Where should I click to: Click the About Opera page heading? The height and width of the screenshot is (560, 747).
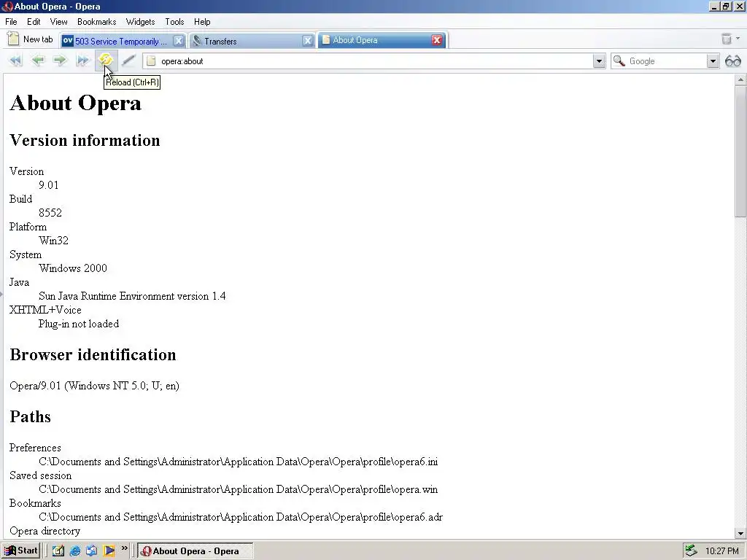[x=75, y=103]
